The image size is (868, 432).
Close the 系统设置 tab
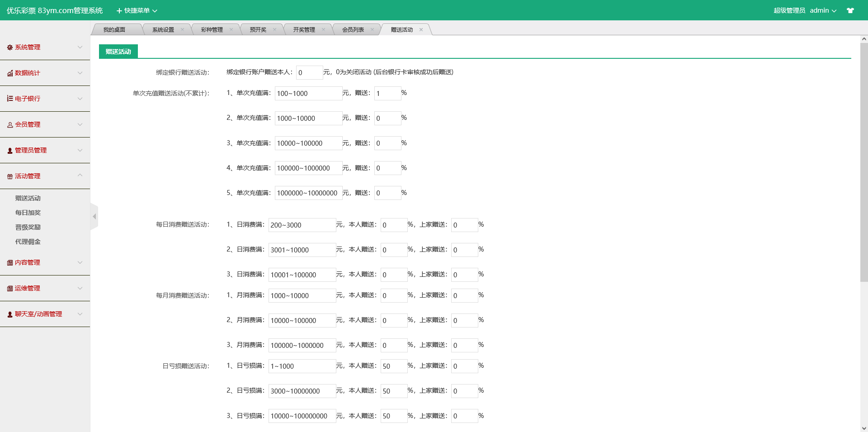(182, 29)
